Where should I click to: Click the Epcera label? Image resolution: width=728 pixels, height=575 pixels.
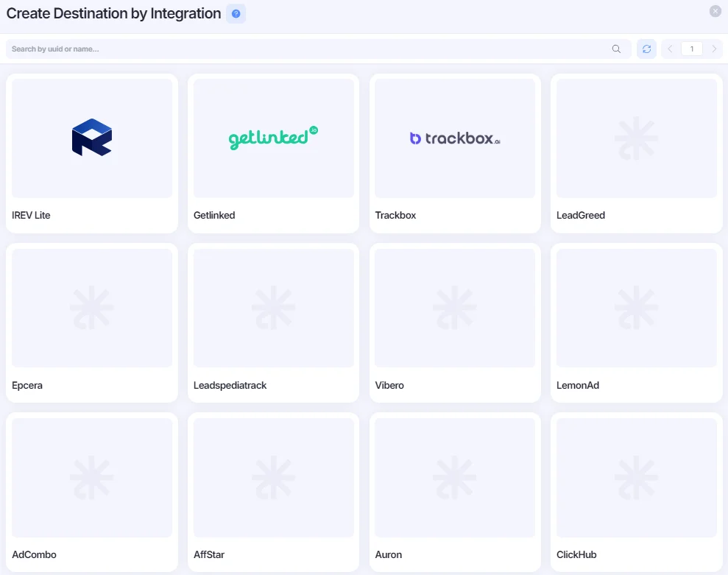tap(27, 385)
